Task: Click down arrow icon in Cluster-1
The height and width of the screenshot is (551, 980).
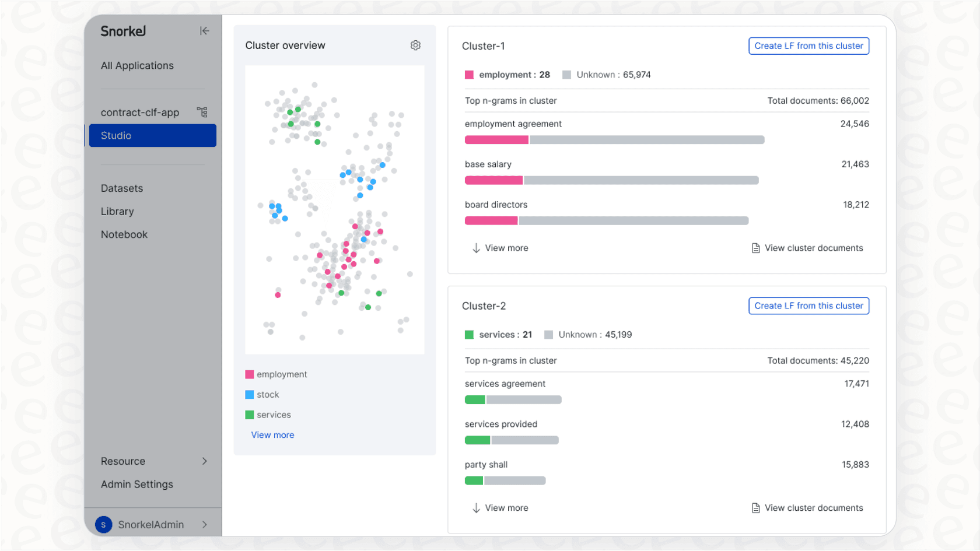Action: click(476, 248)
